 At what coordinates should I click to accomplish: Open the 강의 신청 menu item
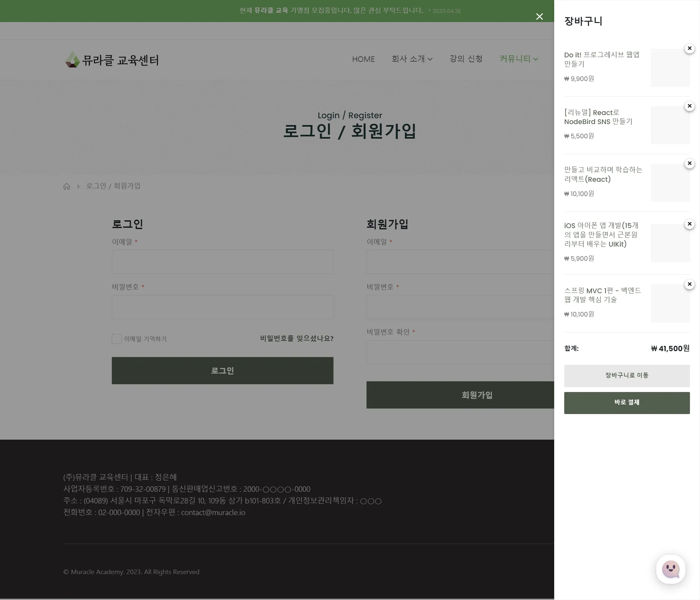[x=466, y=59]
